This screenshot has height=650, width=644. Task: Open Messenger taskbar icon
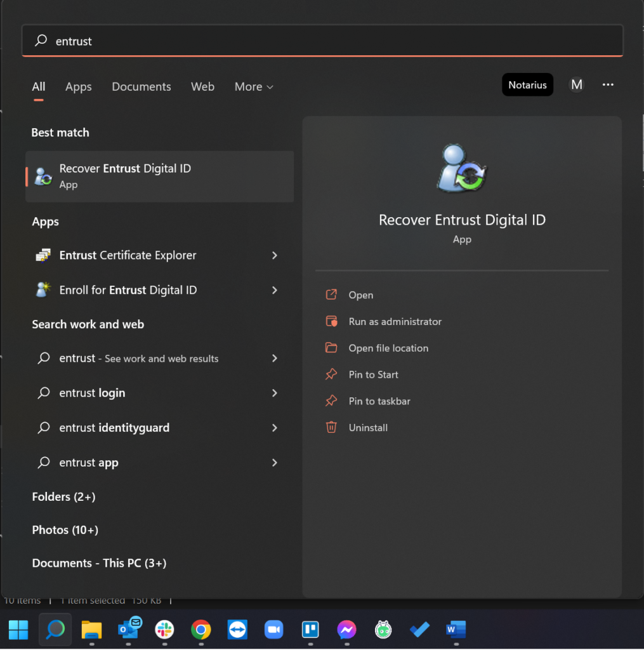click(x=346, y=629)
